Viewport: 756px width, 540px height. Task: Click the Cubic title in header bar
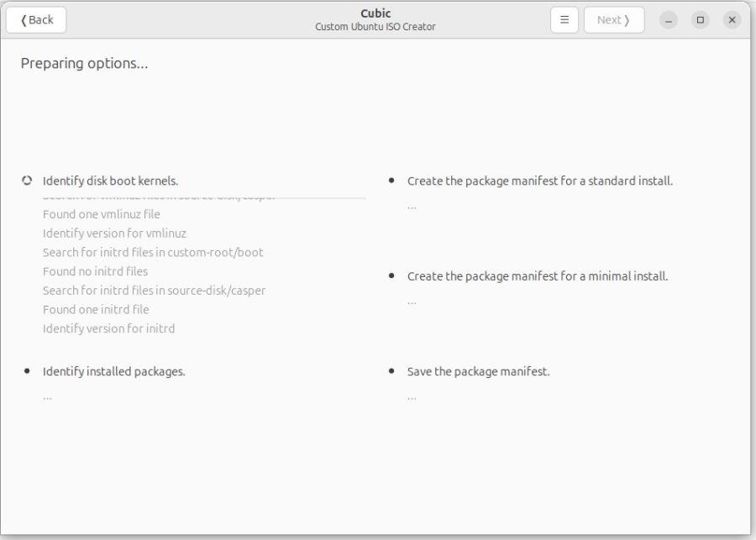click(375, 13)
